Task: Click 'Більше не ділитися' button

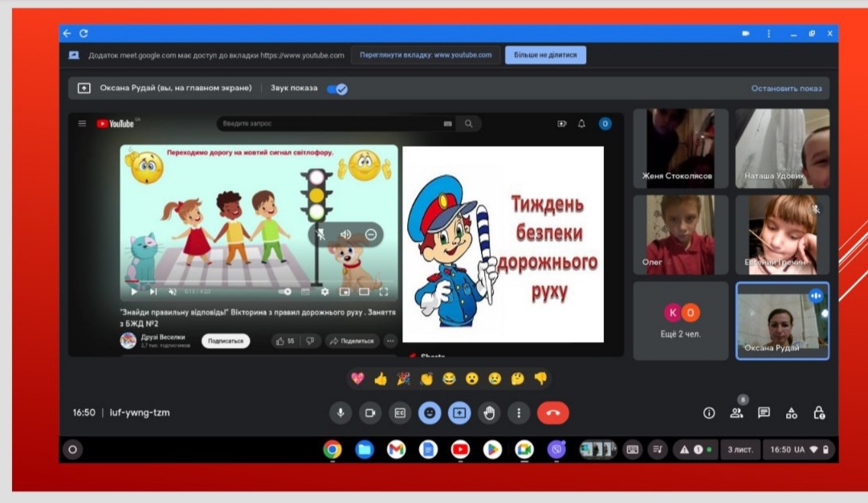Action: pyautogui.click(x=545, y=55)
